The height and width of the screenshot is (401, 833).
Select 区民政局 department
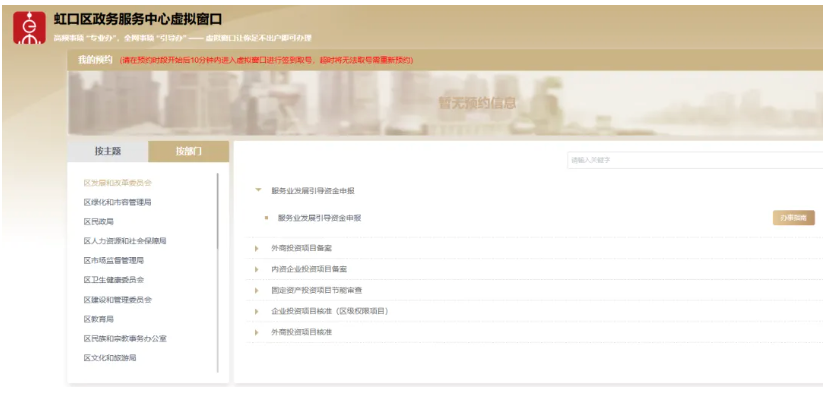coord(99,221)
